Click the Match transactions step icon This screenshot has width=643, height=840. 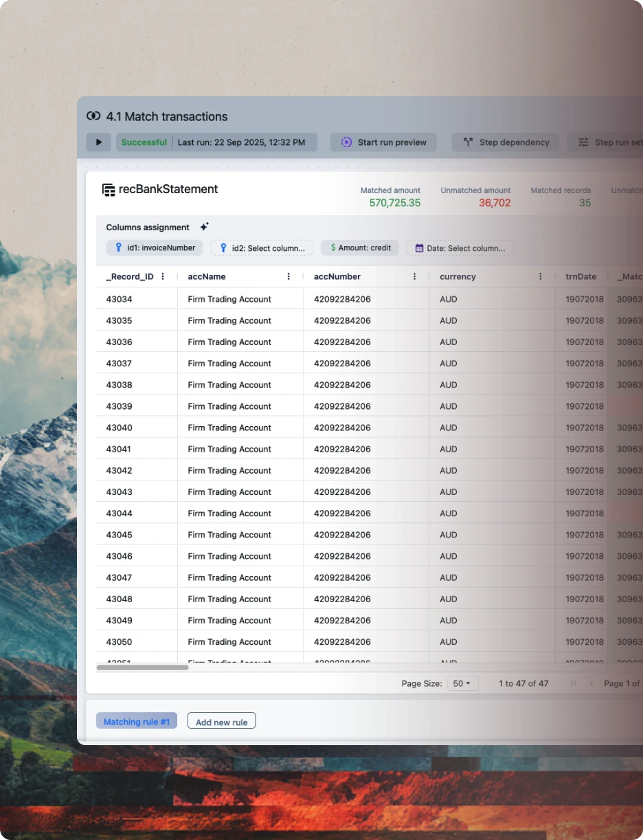[x=93, y=117]
